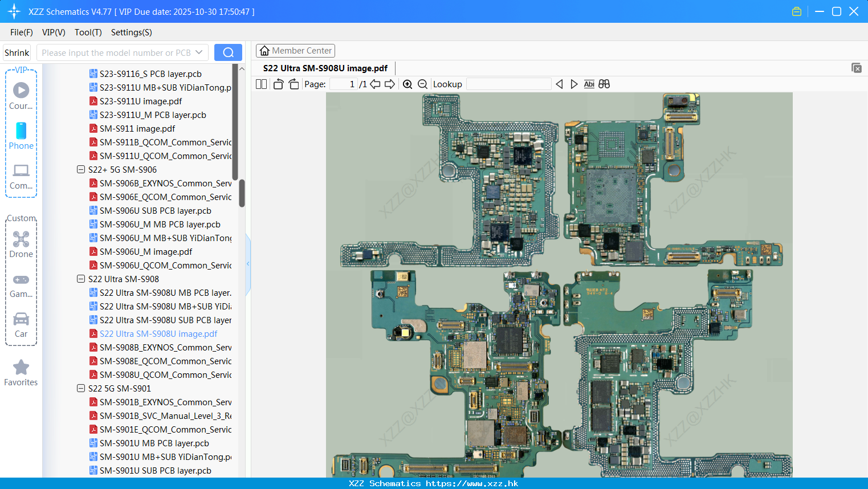Go to previous page with left arrow
This screenshot has width=868, height=489.
coord(375,84)
